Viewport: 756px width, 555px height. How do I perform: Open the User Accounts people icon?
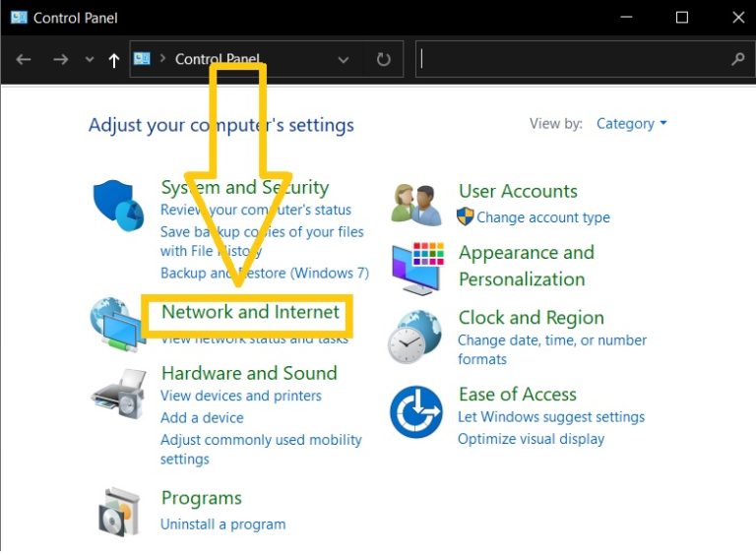[x=416, y=205]
